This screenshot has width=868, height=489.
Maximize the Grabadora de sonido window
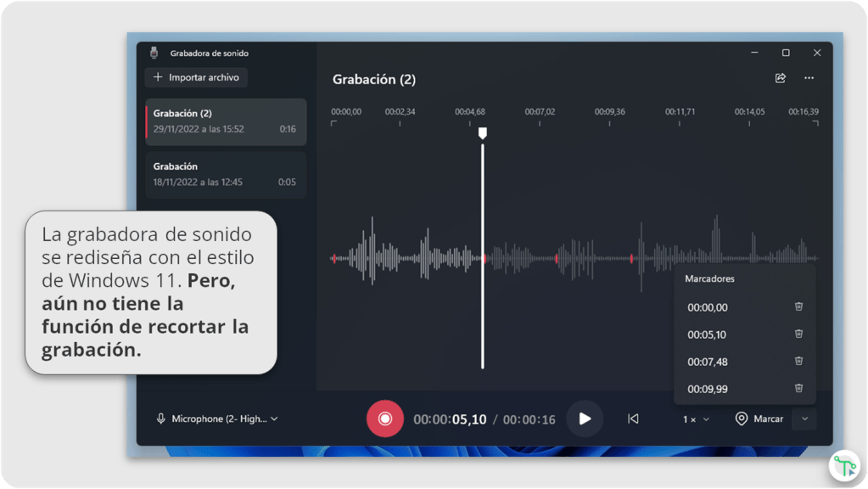click(x=786, y=53)
